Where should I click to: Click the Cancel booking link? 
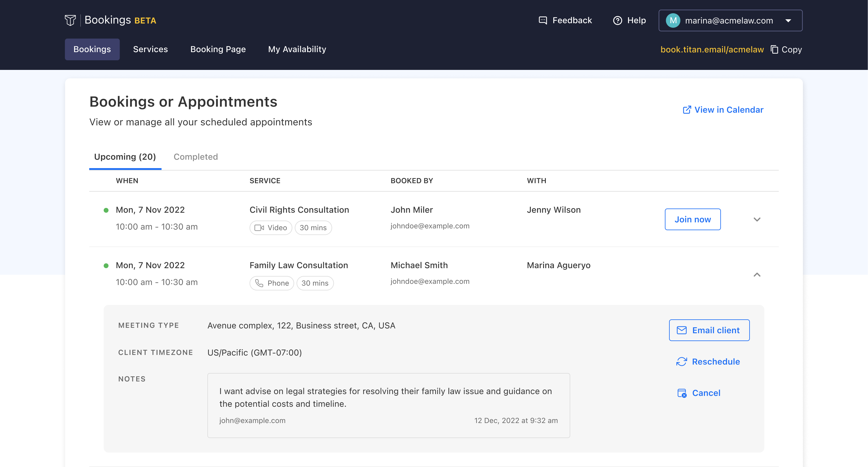coord(699,393)
